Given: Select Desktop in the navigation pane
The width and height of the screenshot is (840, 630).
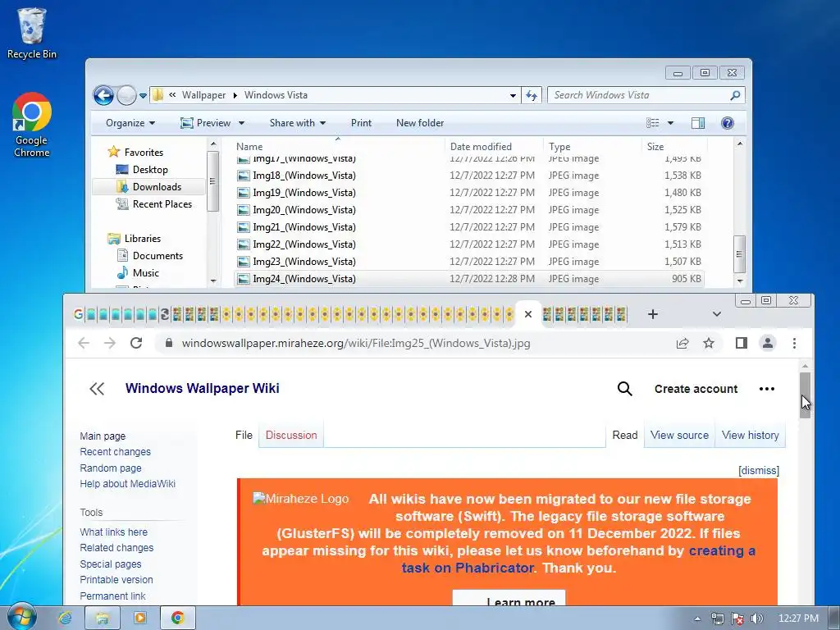Looking at the screenshot, I should click(150, 170).
